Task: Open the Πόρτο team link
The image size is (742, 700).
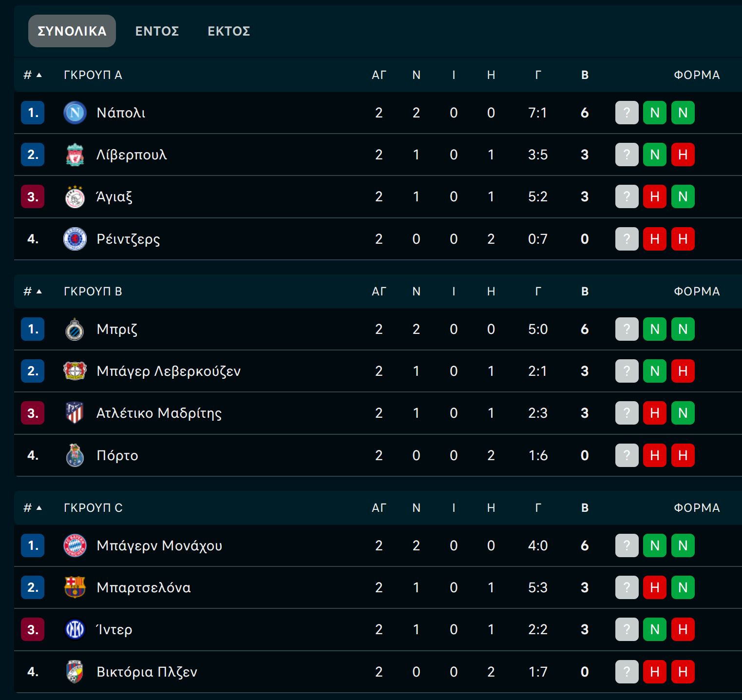Action: [117, 455]
